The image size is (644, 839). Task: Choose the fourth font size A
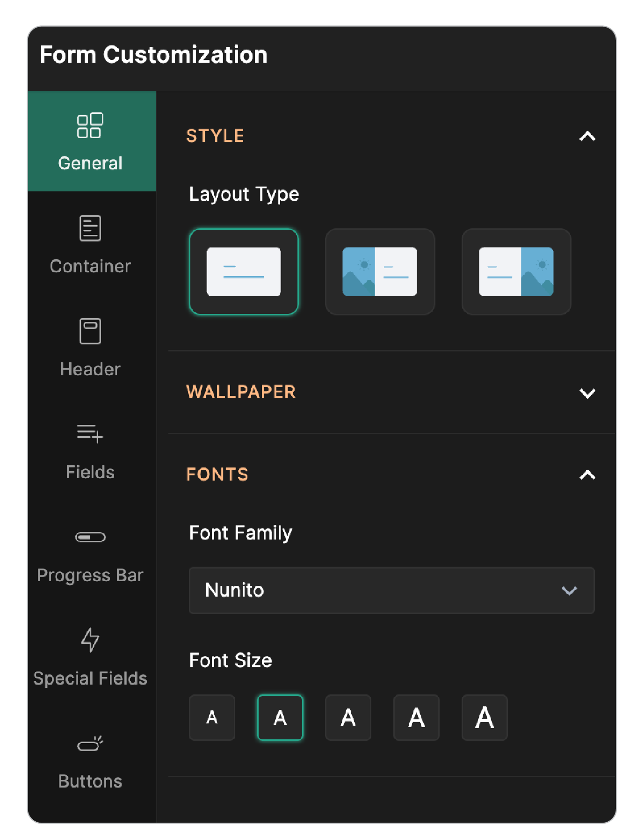tap(416, 717)
